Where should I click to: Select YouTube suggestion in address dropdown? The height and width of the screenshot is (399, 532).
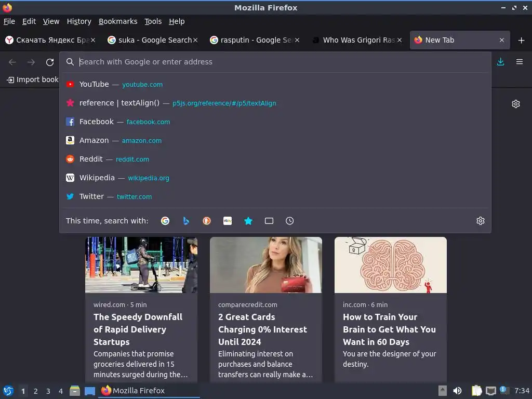(275, 84)
